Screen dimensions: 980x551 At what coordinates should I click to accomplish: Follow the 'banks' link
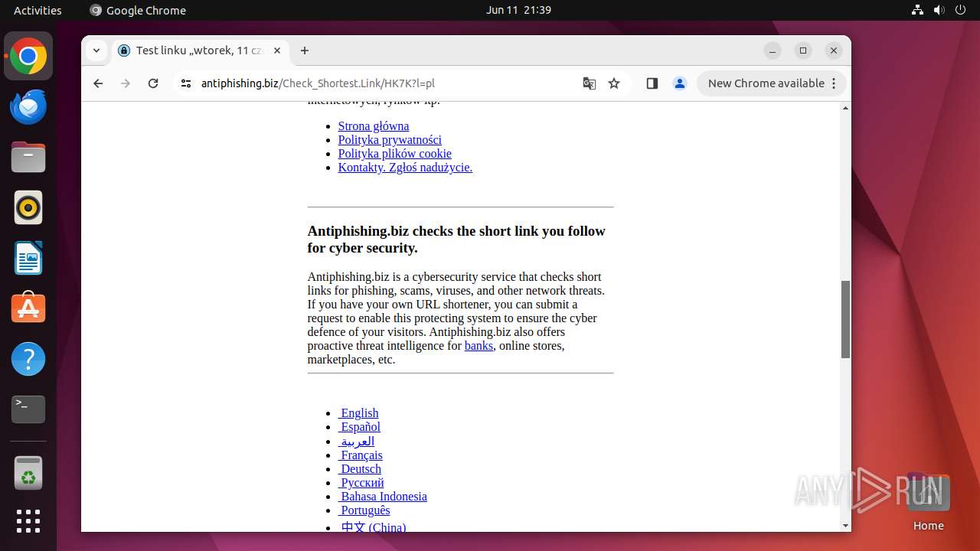pyautogui.click(x=479, y=345)
